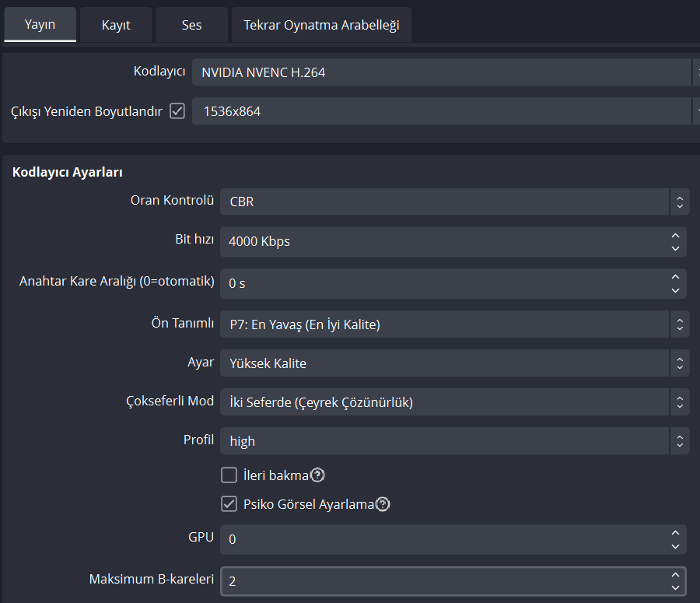Viewport: 700px width, 603px height.
Task: Increase Maksimum B-kareleri with up arrow
Action: 675,574
